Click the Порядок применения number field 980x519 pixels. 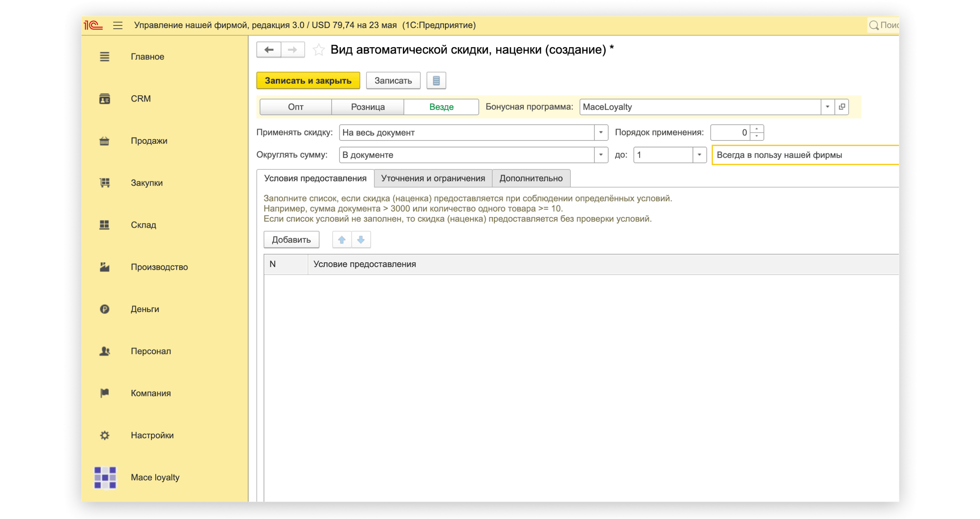pos(730,133)
